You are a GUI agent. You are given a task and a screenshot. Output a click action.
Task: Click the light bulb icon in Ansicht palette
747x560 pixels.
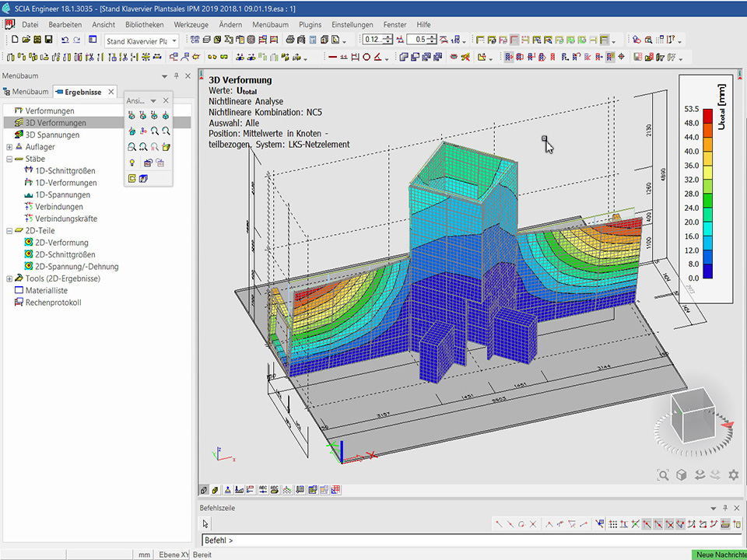(132, 163)
